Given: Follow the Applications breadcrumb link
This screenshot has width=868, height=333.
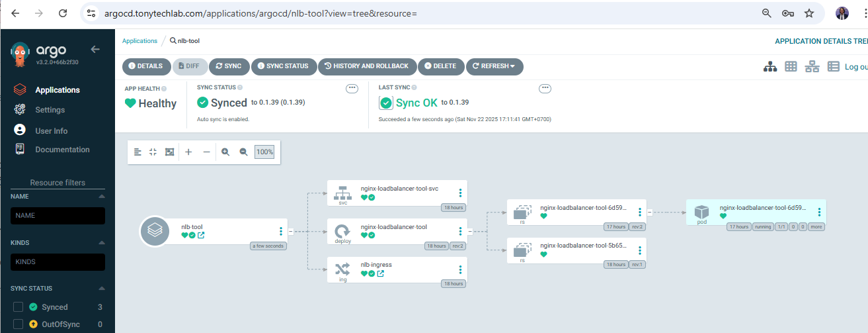Looking at the screenshot, I should coord(139,41).
